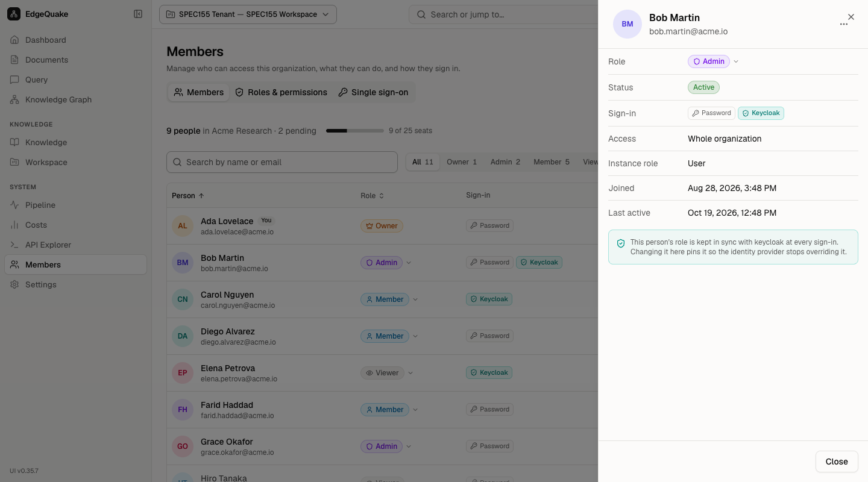
Task: Click the Knowledge book icon in the sidebar
Action: coord(14,142)
